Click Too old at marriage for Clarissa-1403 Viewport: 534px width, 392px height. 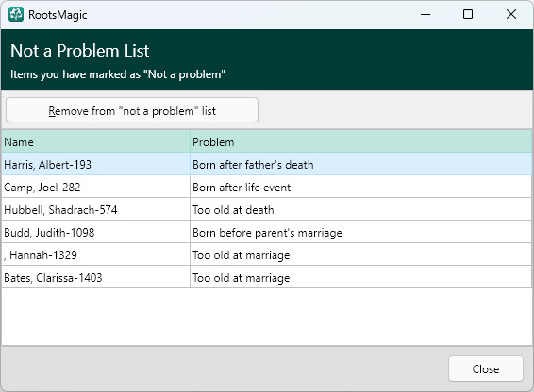(x=361, y=277)
